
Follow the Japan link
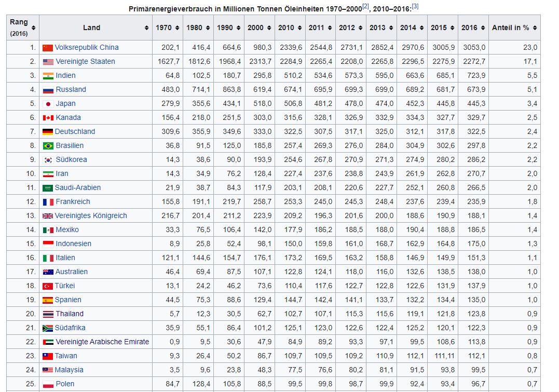pos(65,103)
